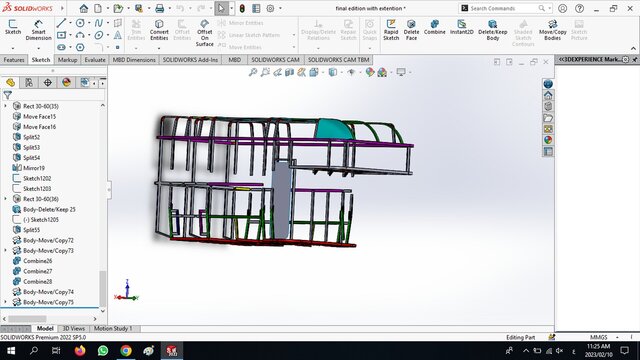
Task: Click the Search Commands input field
Action: point(503,8)
